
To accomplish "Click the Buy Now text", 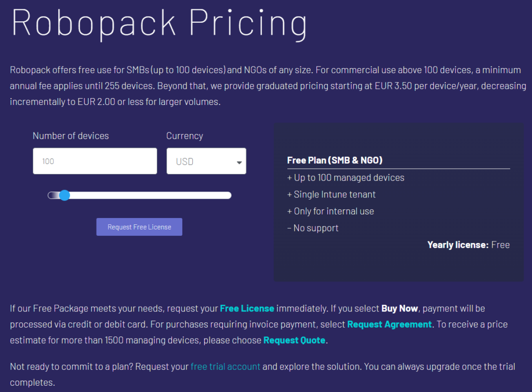I will click(x=400, y=308).
